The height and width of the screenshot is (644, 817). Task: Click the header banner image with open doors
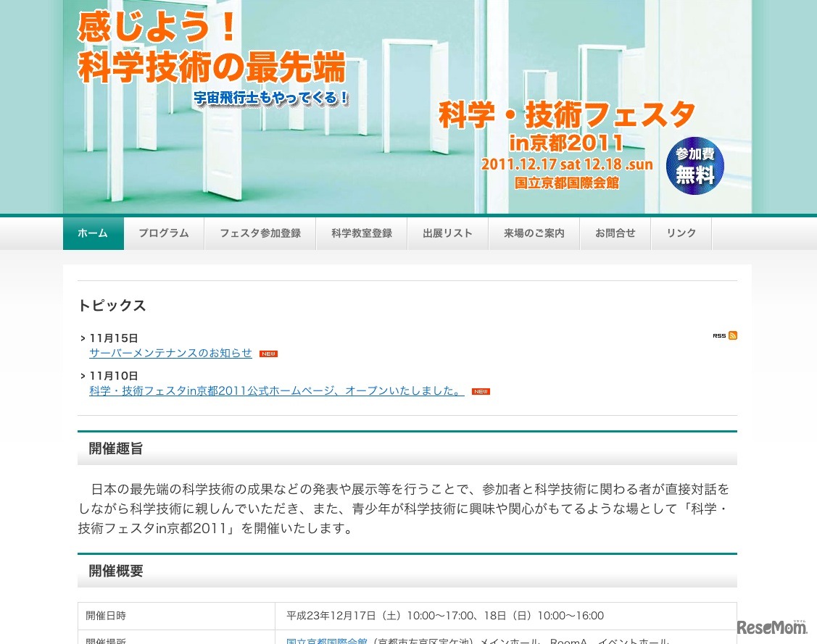[408, 106]
